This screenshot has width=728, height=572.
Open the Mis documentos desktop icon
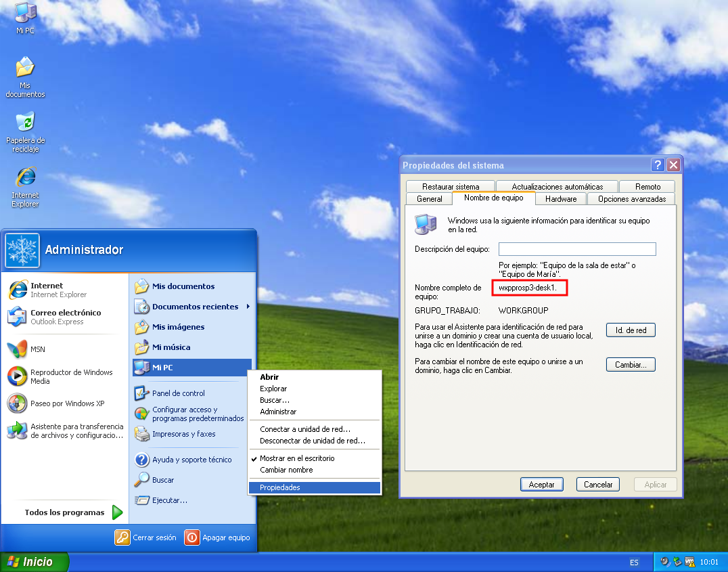coord(25,76)
